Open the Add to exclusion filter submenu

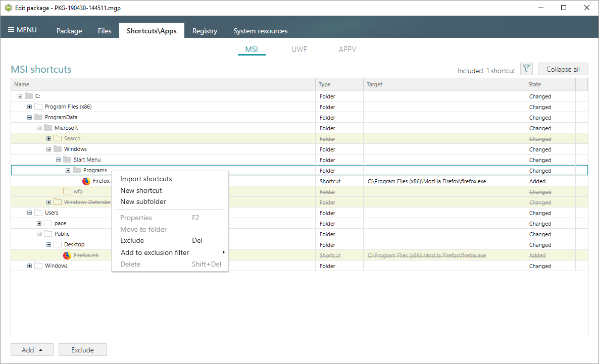click(x=170, y=252)
